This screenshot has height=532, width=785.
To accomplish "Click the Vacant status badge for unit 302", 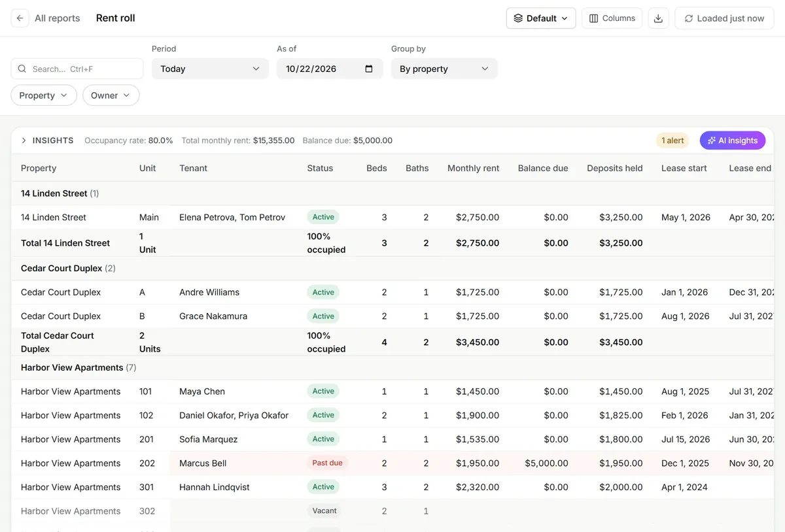I will coord(324,510).
